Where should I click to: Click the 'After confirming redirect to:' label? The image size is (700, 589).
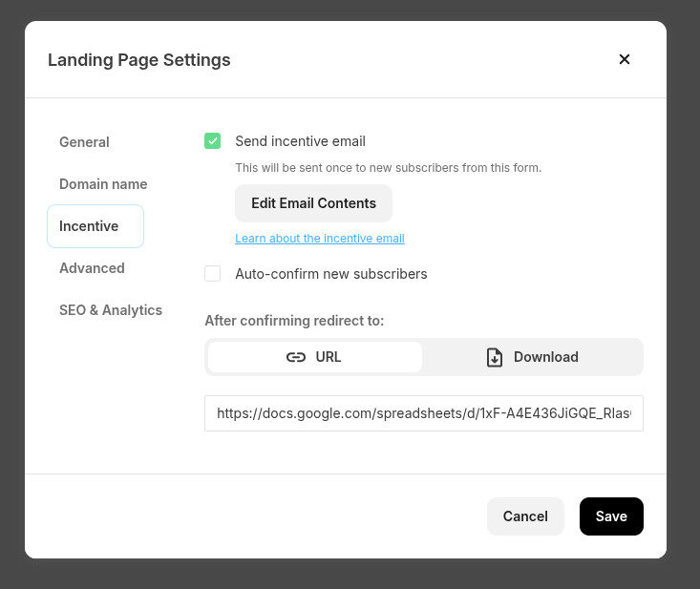(x=294, y=321)
